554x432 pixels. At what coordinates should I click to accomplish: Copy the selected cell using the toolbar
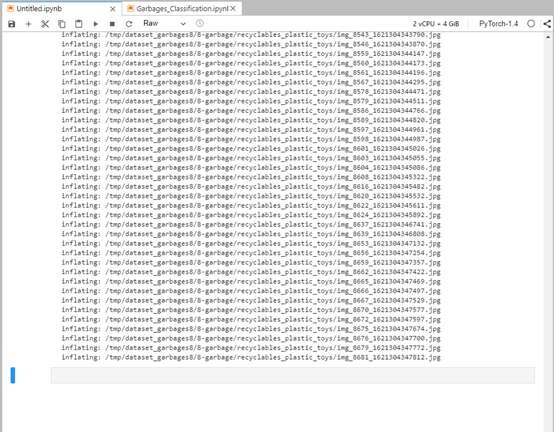[62, 24]
